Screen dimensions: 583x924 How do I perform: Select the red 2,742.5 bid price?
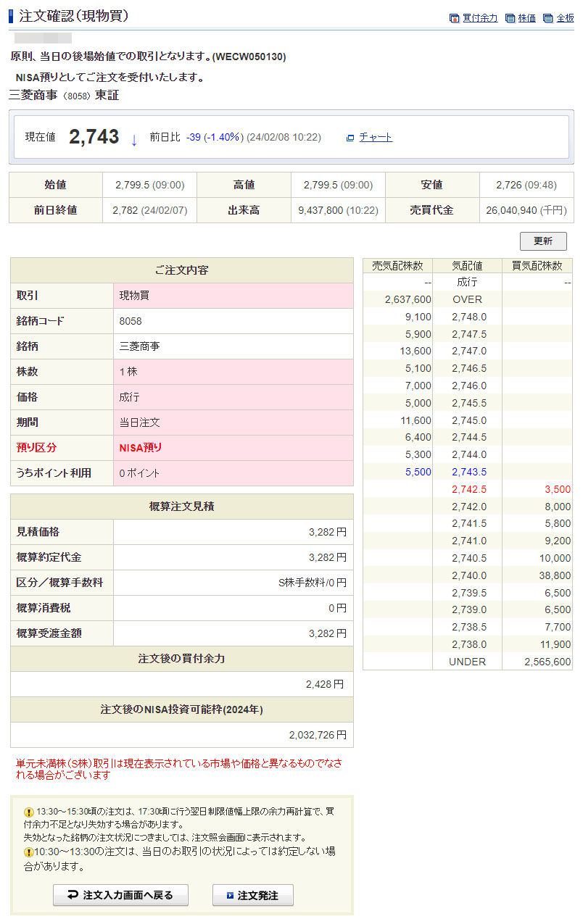tap(468, 489)
